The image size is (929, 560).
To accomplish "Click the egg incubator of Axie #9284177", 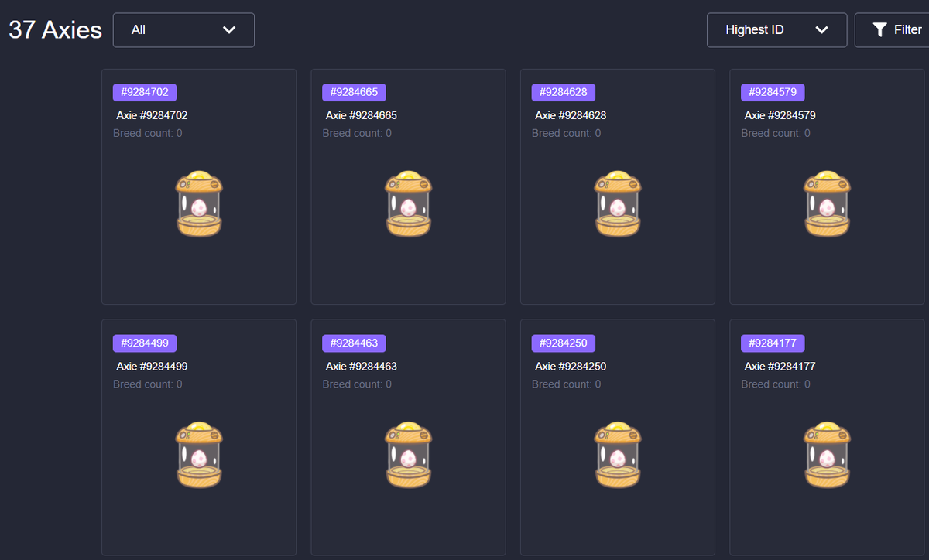I will (827, 455).
